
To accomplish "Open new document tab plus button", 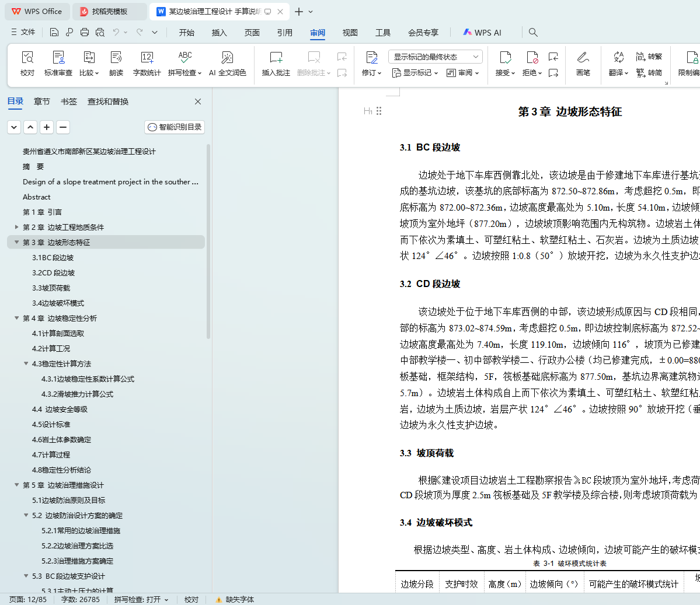I will tap(299, 12).
